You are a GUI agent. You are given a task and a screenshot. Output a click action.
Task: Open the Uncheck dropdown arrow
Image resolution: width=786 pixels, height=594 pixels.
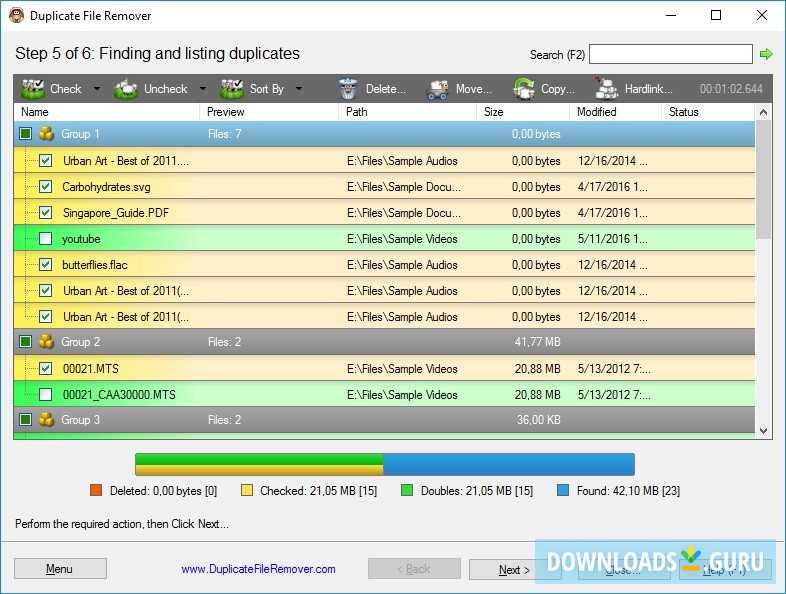(203, 89)
